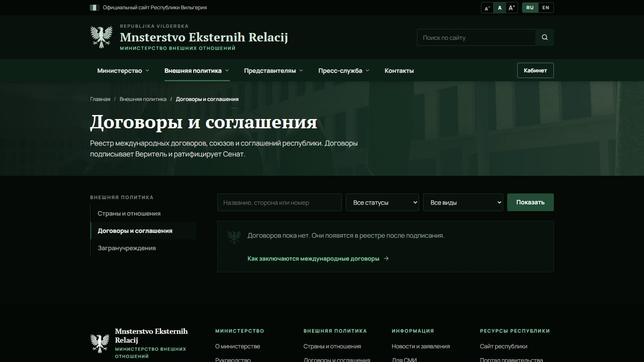Click the footer eagle emblem logo

[x=100, y=343]
